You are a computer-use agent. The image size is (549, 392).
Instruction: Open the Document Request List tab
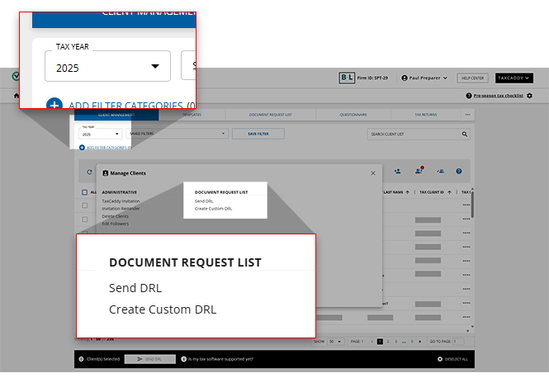[x=270, y=115]
